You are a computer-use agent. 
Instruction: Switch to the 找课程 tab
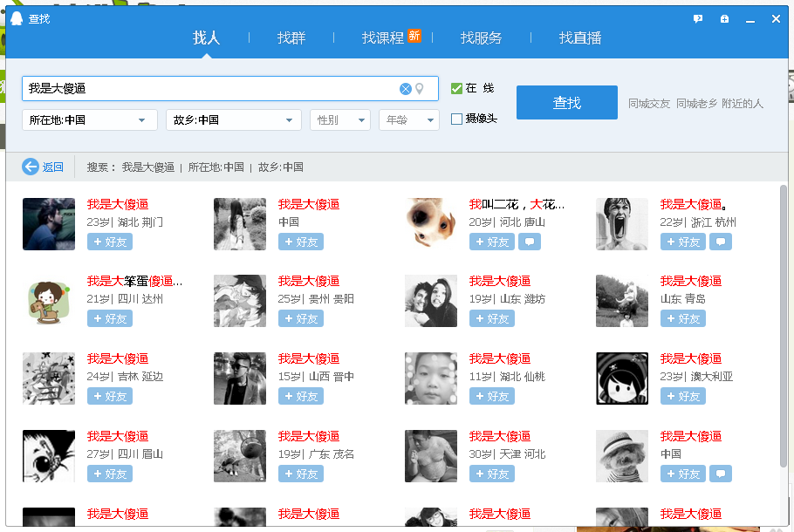click(383, 38)
